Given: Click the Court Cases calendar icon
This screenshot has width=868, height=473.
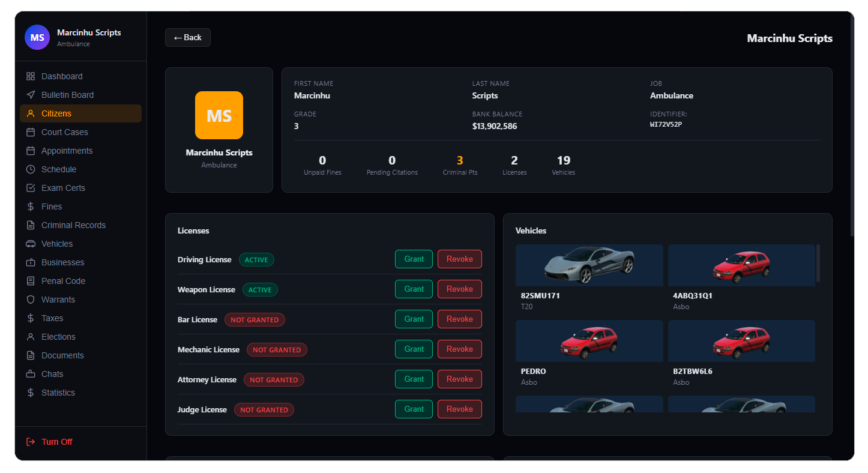Looking at the screenshot, I should 31,132.
